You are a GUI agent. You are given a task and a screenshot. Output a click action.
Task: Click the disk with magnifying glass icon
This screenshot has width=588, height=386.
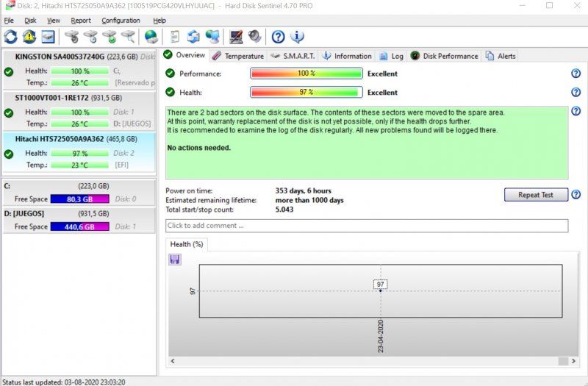click(x=128, y=37)
